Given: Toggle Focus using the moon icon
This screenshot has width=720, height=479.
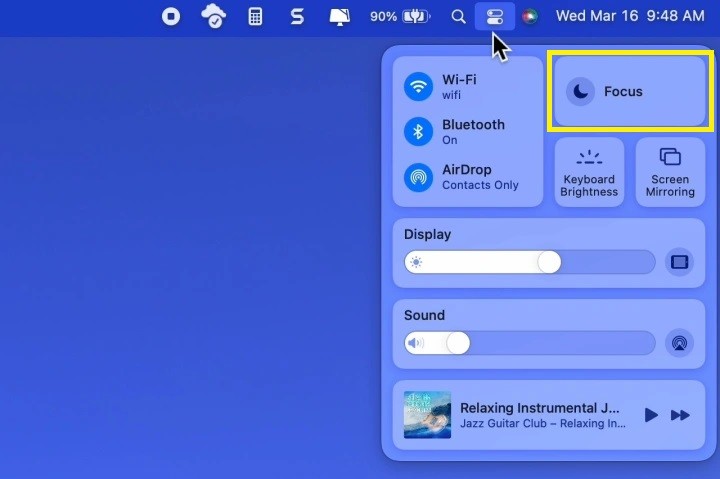Looking at the screenshot, I should (x=580, y=91).
